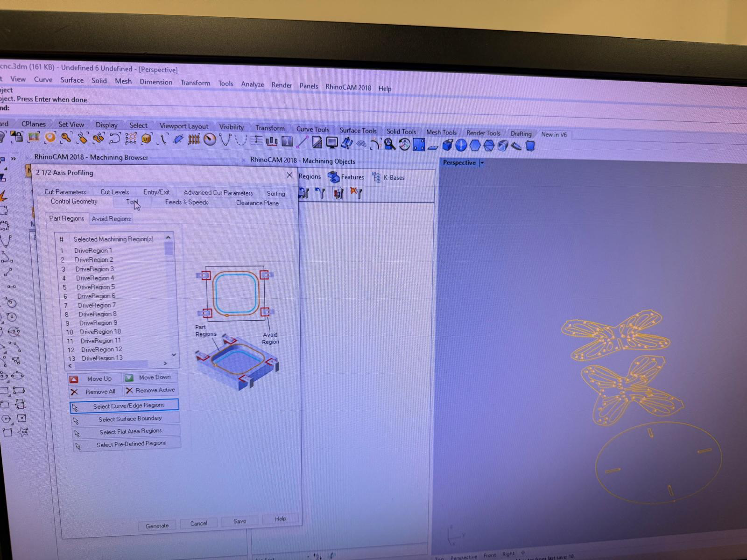Open the RhinoCAM 2018 menu
This screenshot has height=560, width=747.
(x=348, y=87)
